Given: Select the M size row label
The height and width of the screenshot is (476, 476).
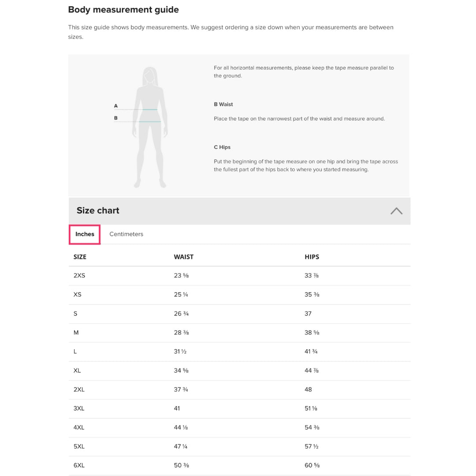Looking at the screenshot, I should click(x=76, y=332).
